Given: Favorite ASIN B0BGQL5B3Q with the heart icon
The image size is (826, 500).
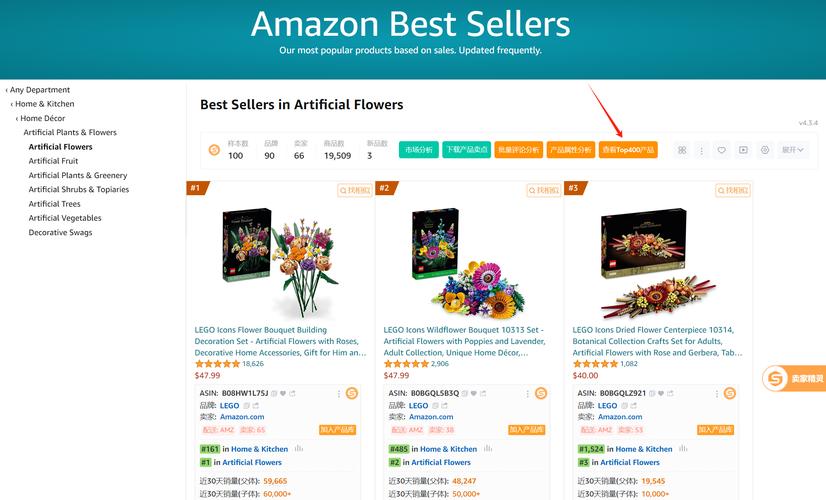Looking at the screenshot, I should point(473,393).
